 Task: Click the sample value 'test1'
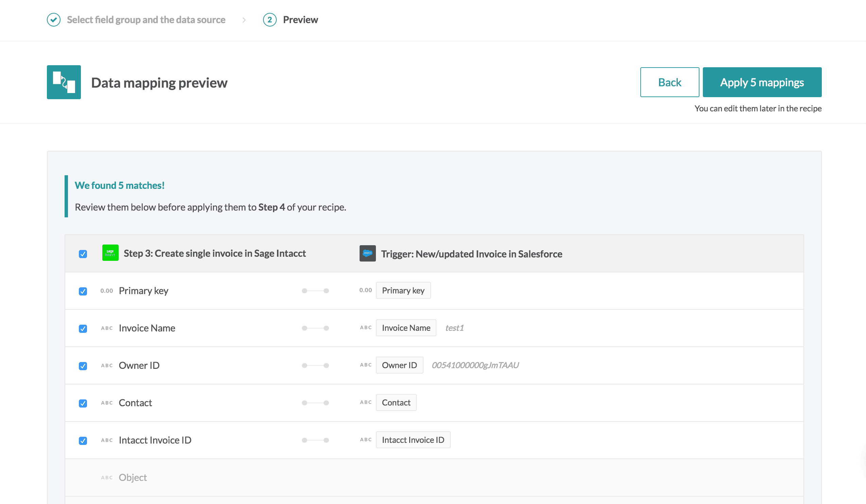(x=454, y=328)
